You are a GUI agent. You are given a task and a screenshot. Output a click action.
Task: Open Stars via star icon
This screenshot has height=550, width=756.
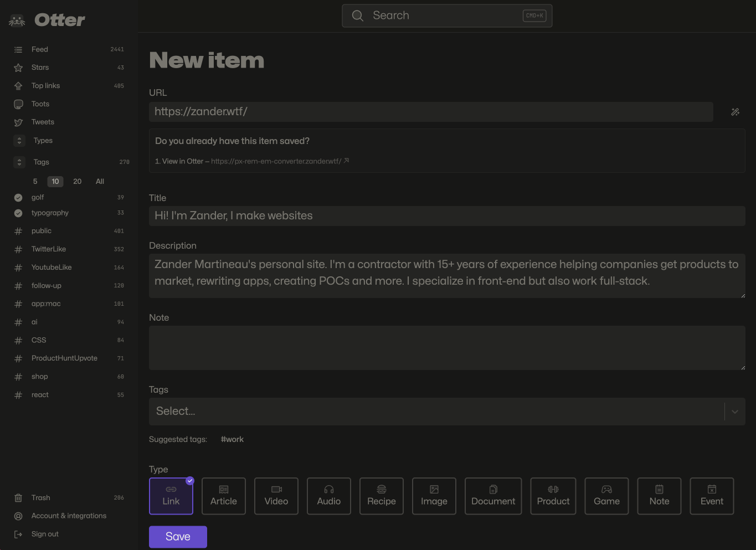click(x=18, y=68)
